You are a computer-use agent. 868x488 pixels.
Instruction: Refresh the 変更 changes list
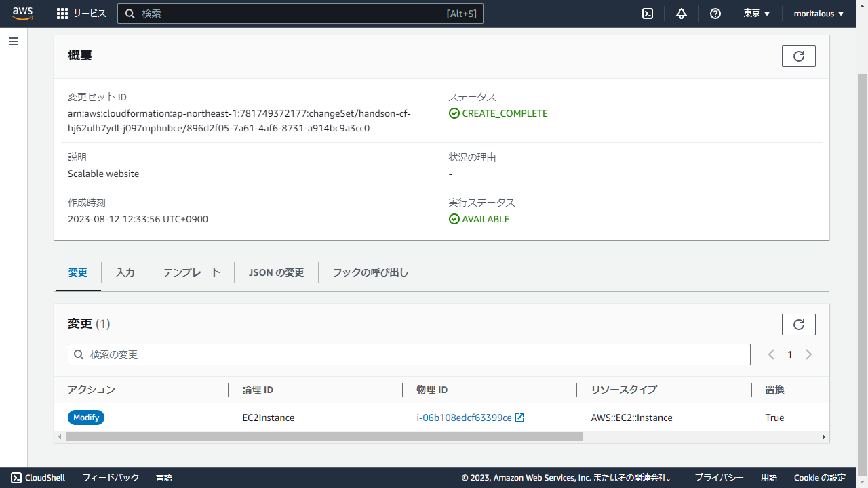pyautogui.click(x=798, y=325)
